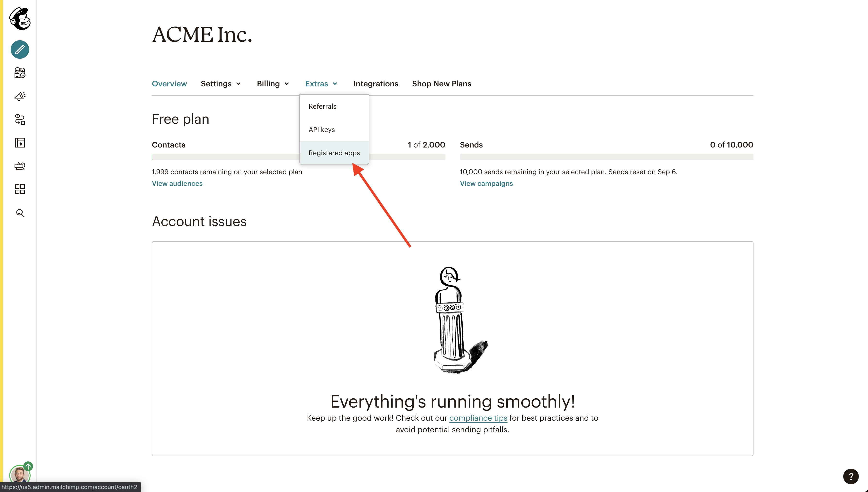Open the Shop New Plans tab
868x492 pixels.
click(x=441, y=83)
